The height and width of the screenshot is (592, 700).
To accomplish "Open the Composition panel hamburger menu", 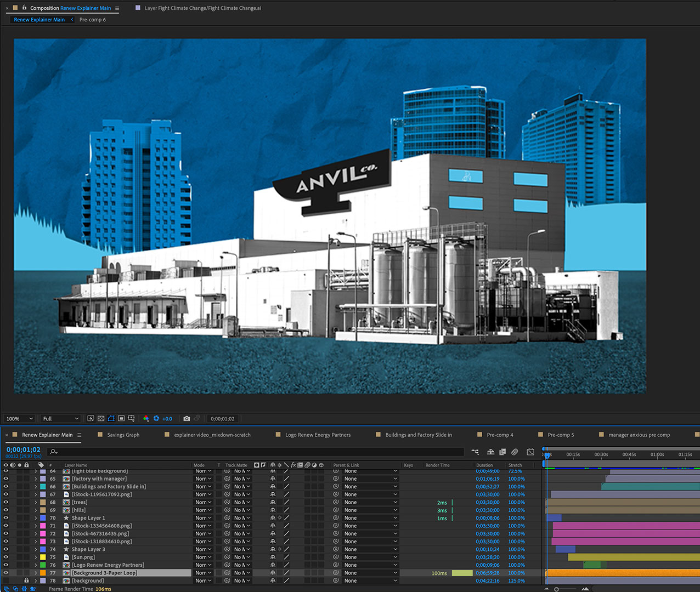I will point(117,8).
